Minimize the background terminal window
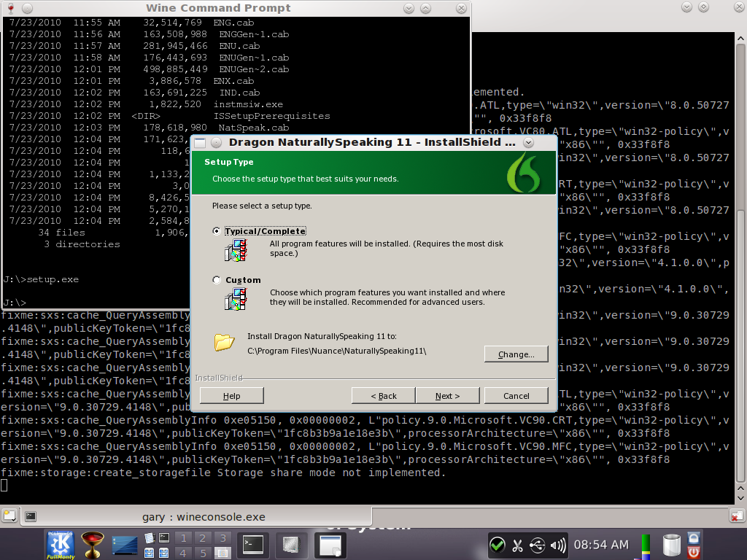Image resolution: width=747 pixels, height=560 pixels. click(686, 7)
